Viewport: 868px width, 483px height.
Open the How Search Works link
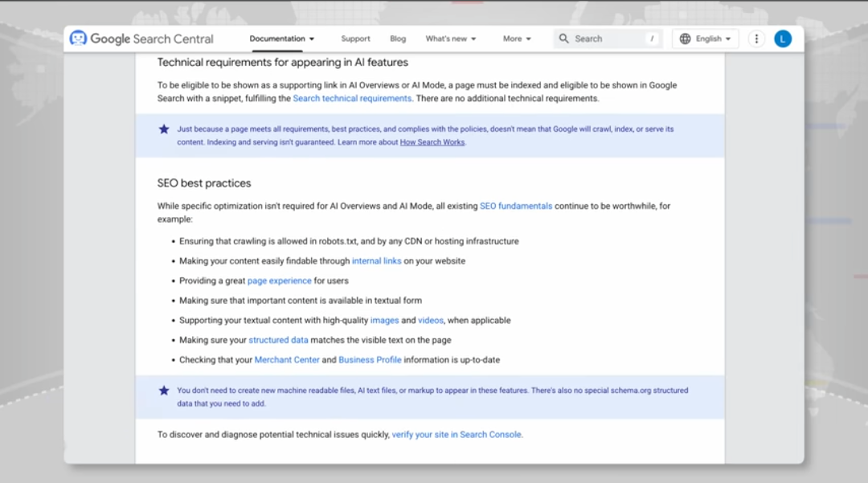coord(432,142)
